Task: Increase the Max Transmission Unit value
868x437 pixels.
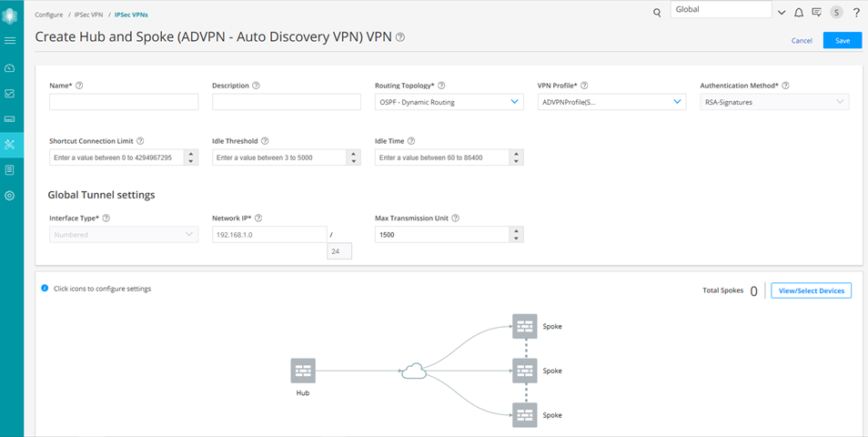Action: 517,230
